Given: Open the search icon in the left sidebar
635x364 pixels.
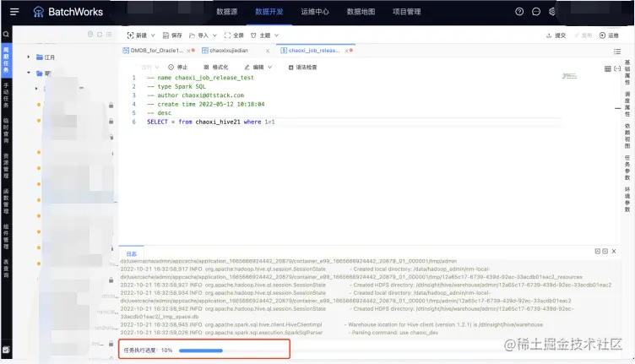Looking at the screenshot, I should 6,35.
